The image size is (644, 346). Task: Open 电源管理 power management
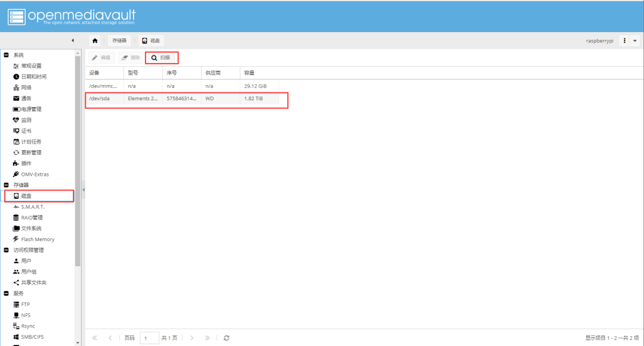tap(31, 109)
